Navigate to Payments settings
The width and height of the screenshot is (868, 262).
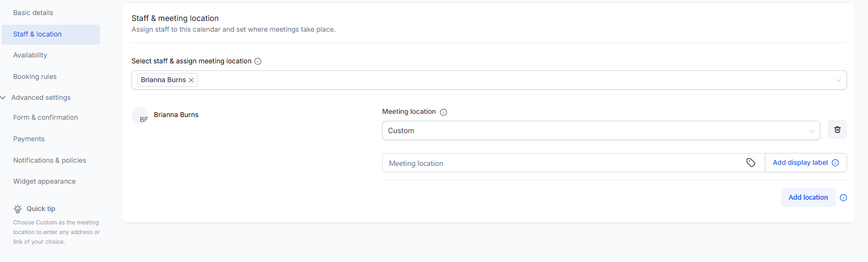(29, 139)
